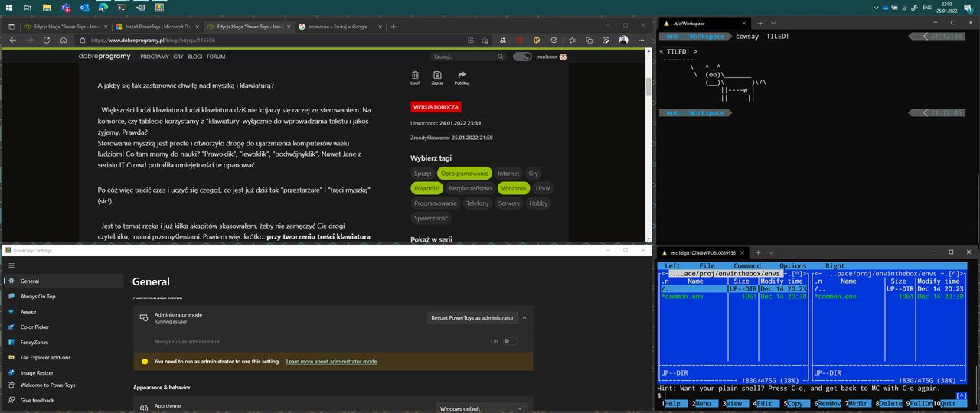Toggle the Programowanie tag

pyautogui.click(x=436, y=203)
